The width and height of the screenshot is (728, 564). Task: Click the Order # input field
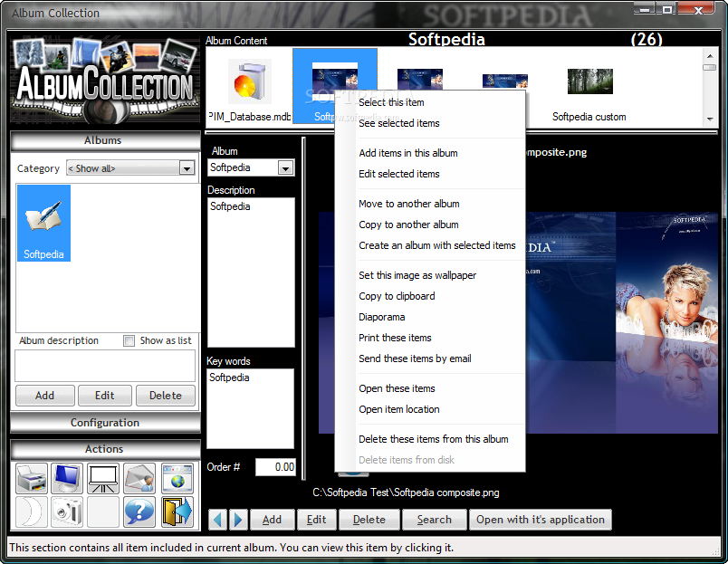(x=275, y=467)
